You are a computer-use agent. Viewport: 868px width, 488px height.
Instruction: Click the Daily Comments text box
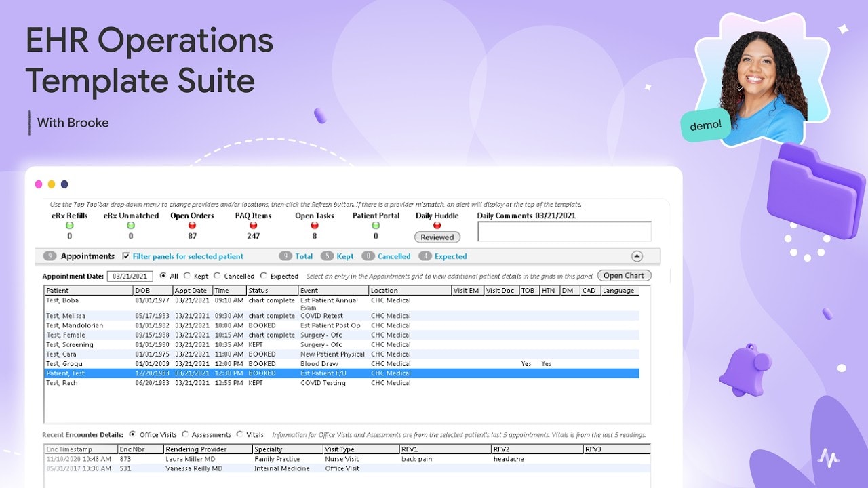coord(564,231)
